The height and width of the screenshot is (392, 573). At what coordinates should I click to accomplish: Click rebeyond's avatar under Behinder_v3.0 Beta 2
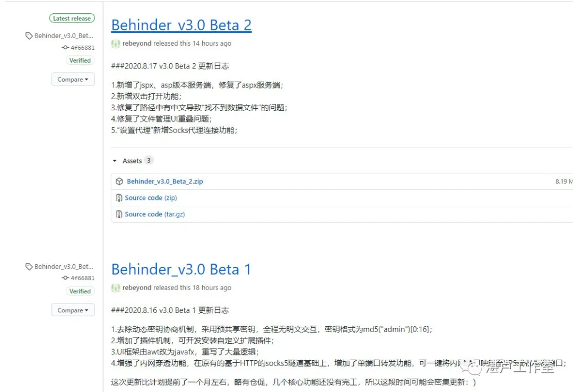click(116, 43)
